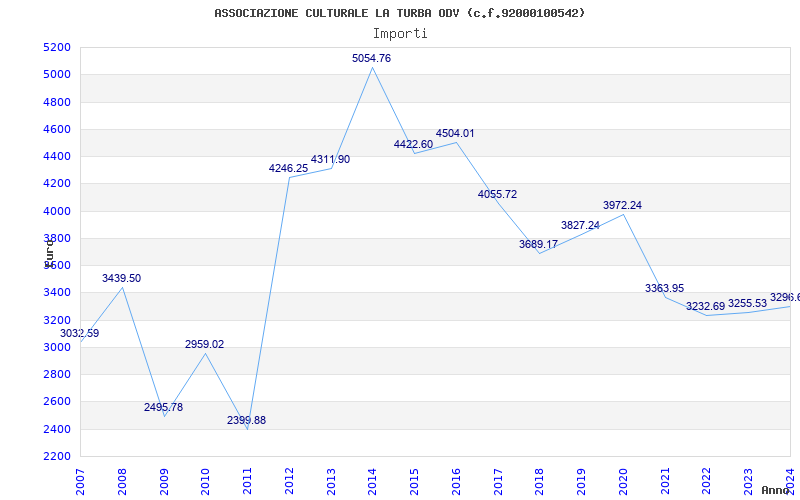Viewport: 800px width, 500px height.
Task: Click the 5054.76 peak value label
Action: 371,58
